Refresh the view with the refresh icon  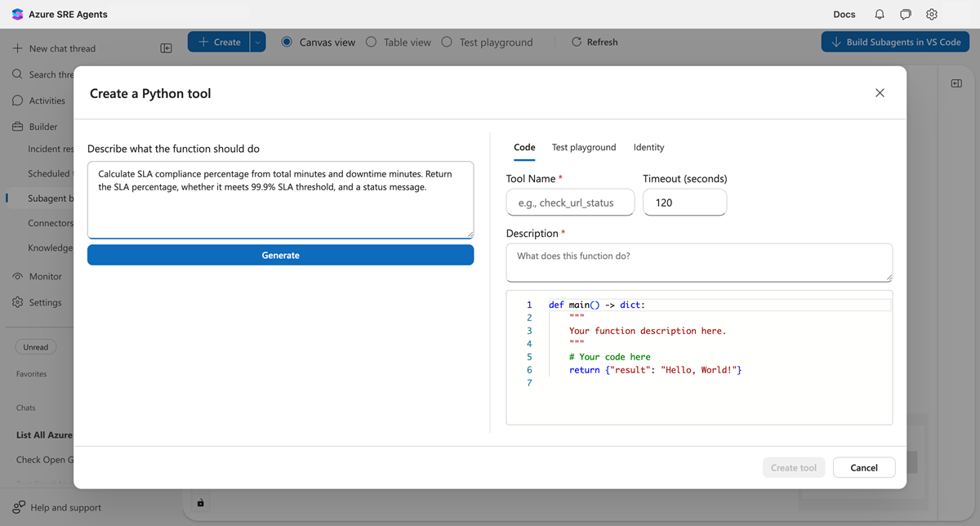[x=577, y=42]
